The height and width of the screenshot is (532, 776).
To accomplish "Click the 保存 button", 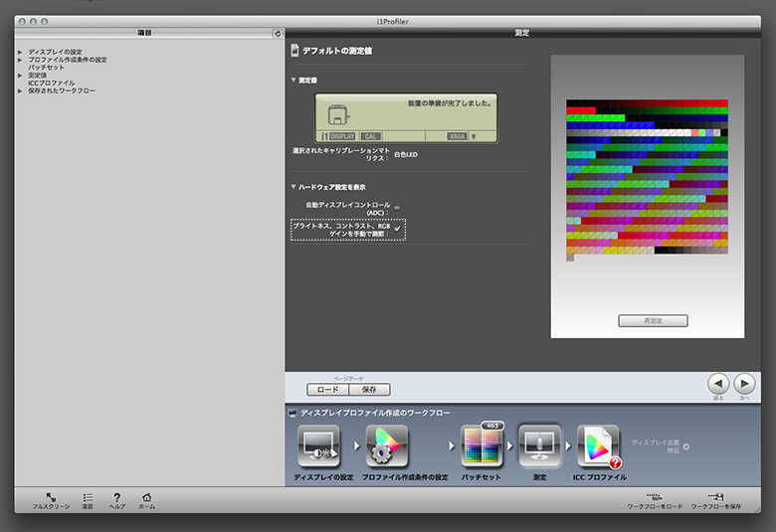I will click(369, 390).
